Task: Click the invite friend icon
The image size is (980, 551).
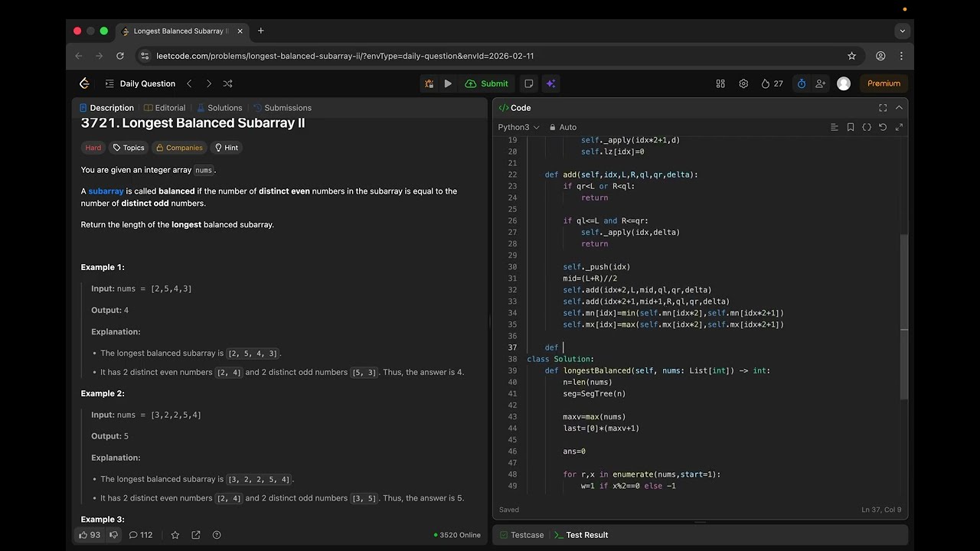Action: click(820, 83)
